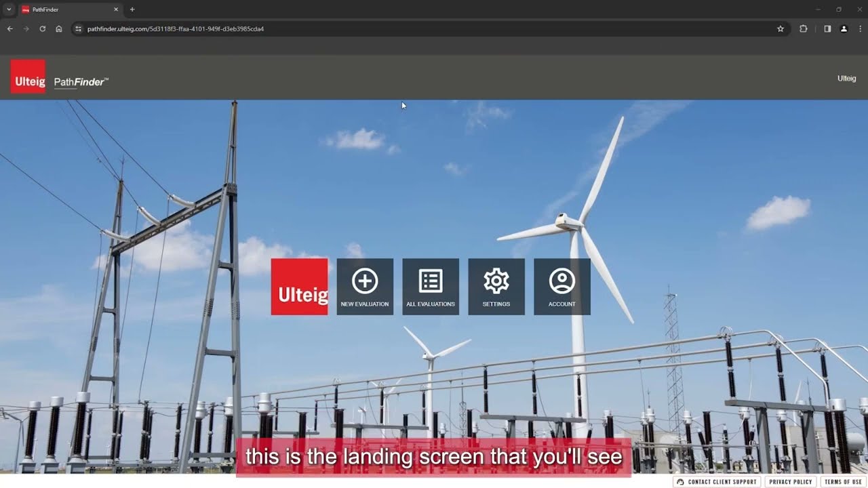Open the All Evaluations list tile
Viewport: 868px width, 488px height.
(x=431, y=287)
